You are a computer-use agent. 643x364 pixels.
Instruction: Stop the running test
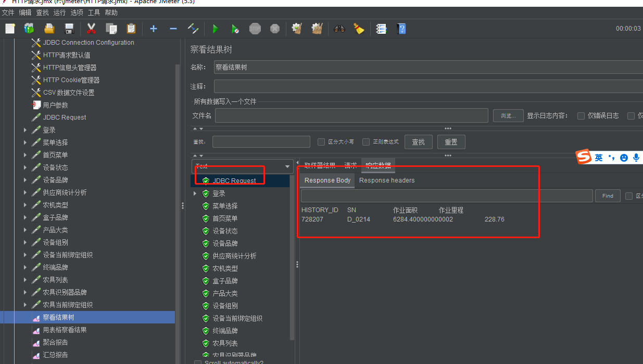pos(255,29)
